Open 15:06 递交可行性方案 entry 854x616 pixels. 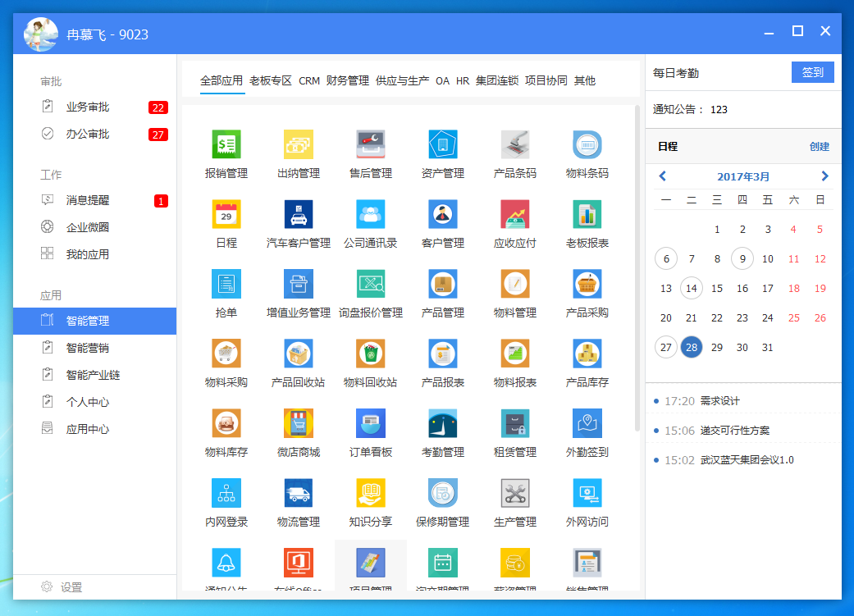(743, 431)
